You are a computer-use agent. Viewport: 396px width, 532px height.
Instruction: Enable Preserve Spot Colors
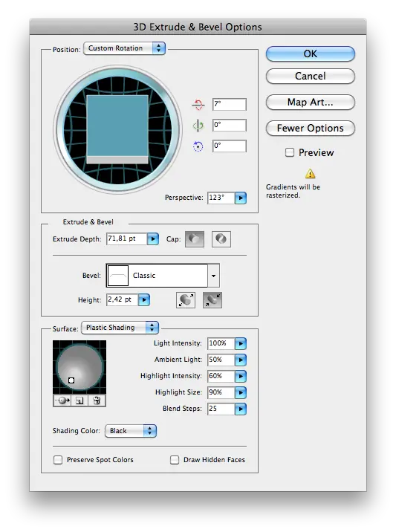pyautogui.click(x=58, y=460)
